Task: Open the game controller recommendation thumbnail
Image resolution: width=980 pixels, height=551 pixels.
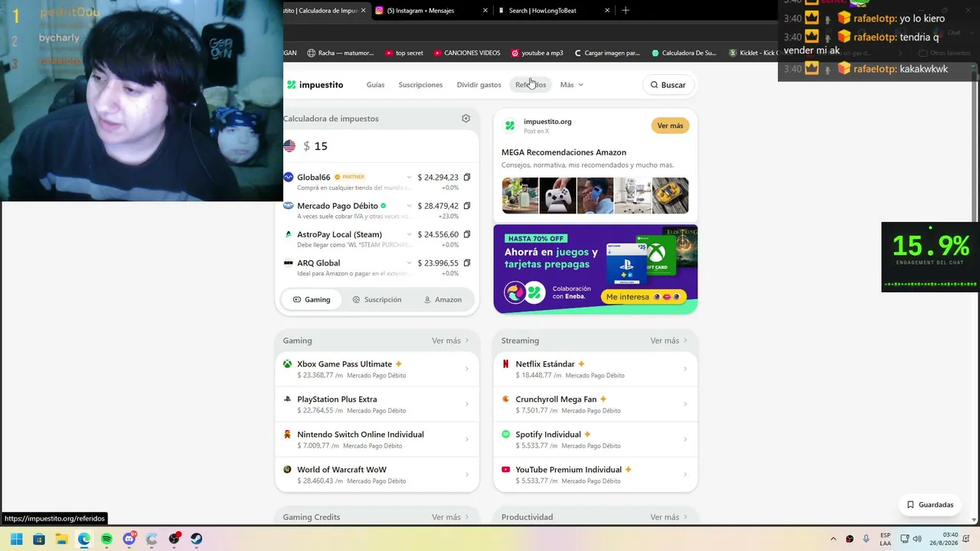Action: (557, 196)
